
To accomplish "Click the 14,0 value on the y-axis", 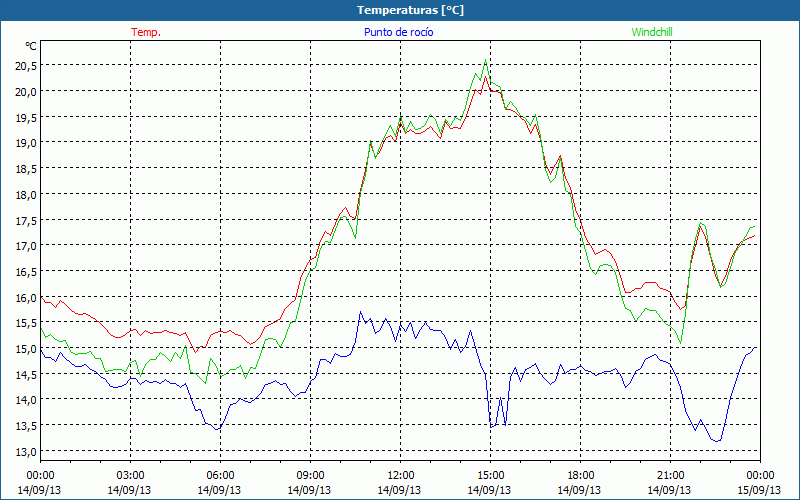I will point(26,400).
